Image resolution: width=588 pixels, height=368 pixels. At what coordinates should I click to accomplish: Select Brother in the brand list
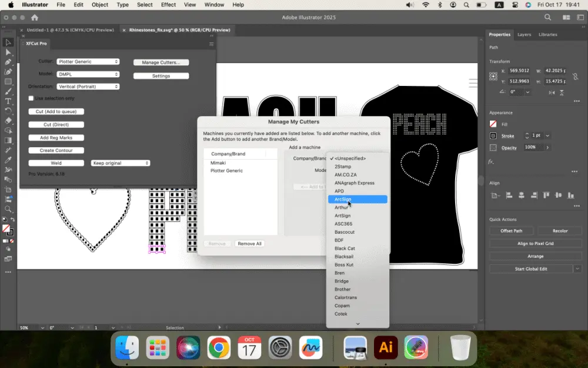pos(358,290)
